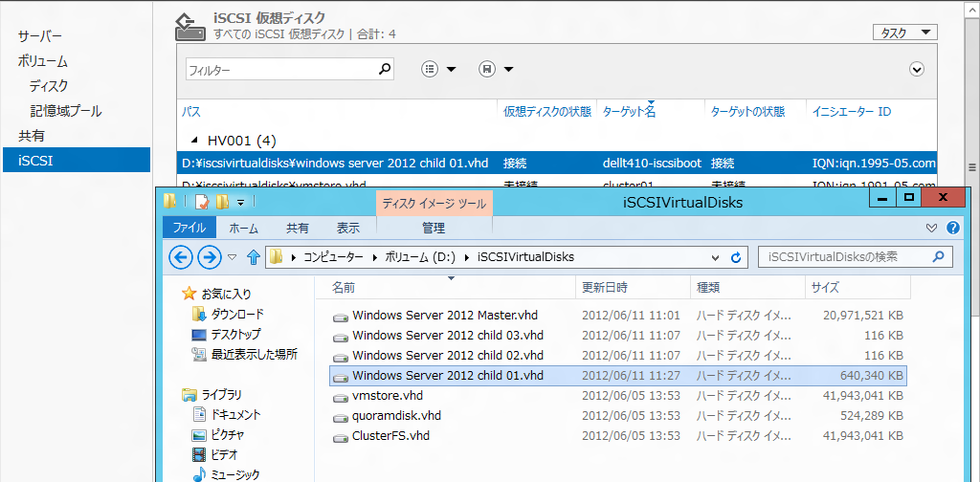The image size is (980, 482).
Task: Expand the iSCSI virtual disk panel chevron
Action: click(916, 69)
